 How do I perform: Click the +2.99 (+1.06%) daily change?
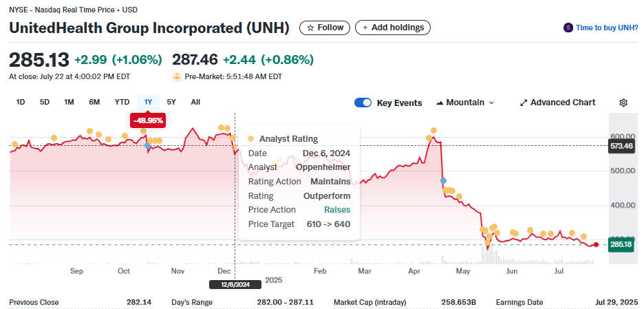118,60
